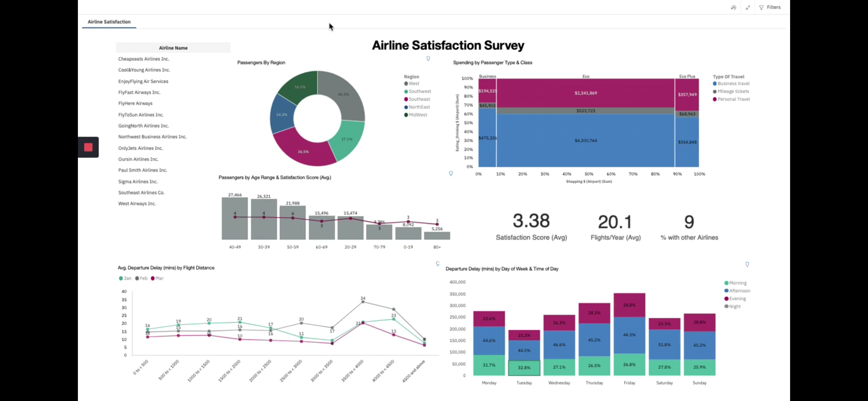
Task: Select Cheapseats Airlines Inc. in the list
Action: pos(144,59)
